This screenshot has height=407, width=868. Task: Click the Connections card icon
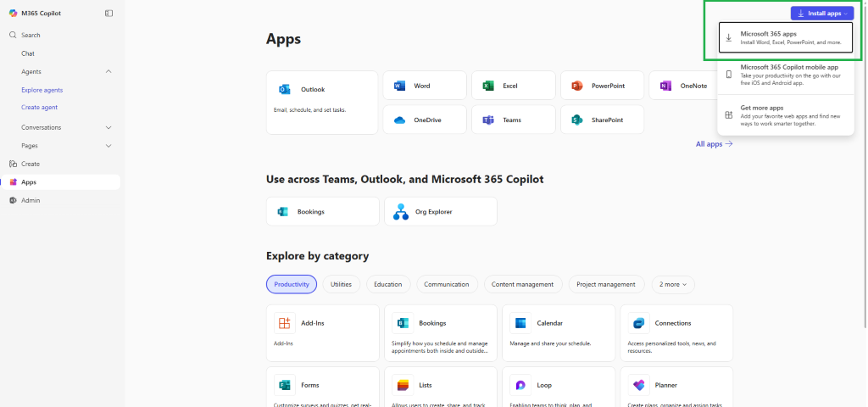point(639,323)
